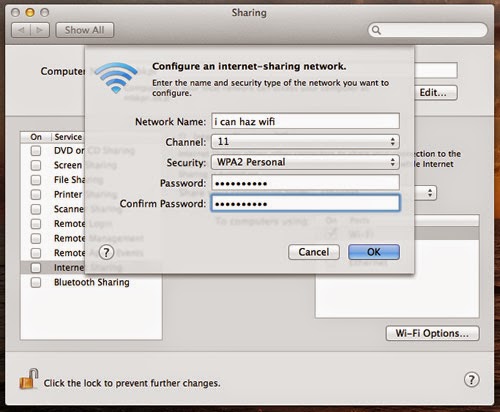Click the Confirm Password field
Screen dimensions: 500x412
305,203
